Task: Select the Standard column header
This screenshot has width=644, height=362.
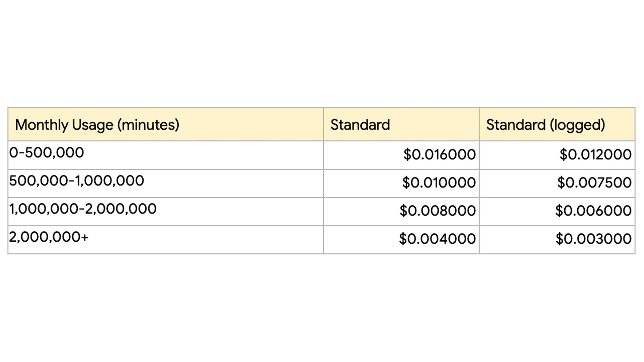Action: (401, 125)
